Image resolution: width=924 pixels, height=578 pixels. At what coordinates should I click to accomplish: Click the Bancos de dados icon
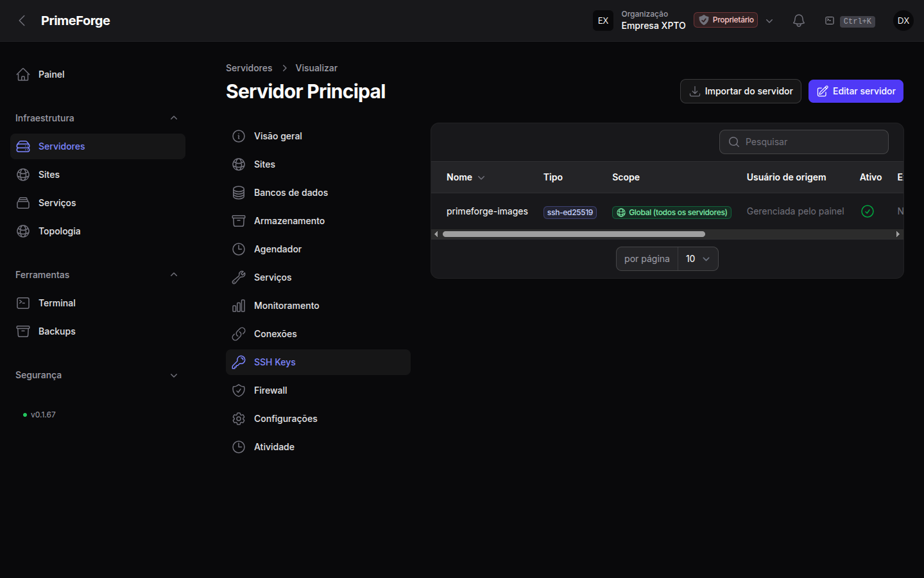pyautogui.click(x=239, y=193)
